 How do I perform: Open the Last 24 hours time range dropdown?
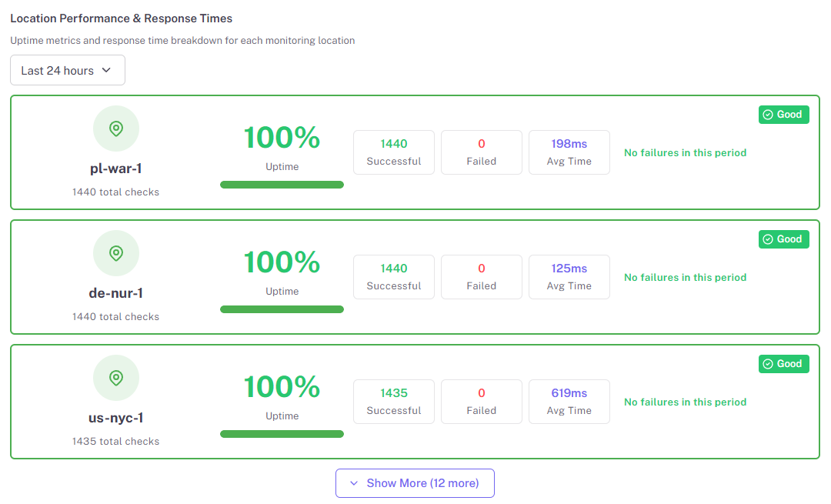pyautogui.click(x=68, y=70)
